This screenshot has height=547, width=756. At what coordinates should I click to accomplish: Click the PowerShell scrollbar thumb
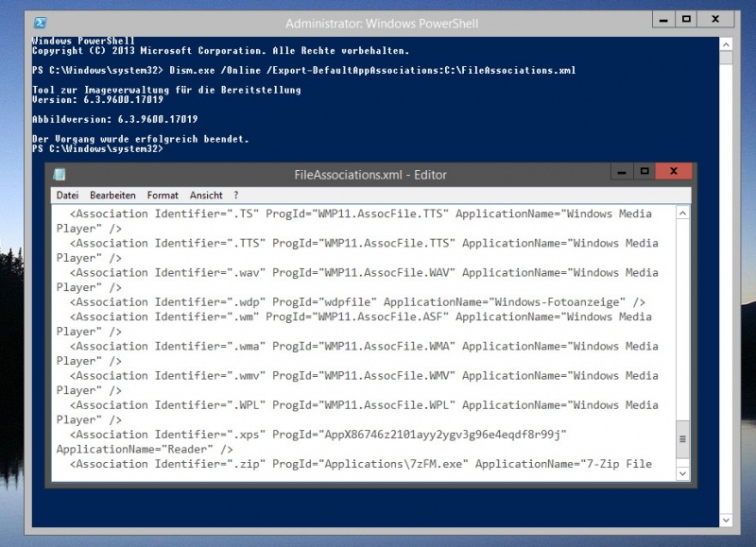click(726, 58)
